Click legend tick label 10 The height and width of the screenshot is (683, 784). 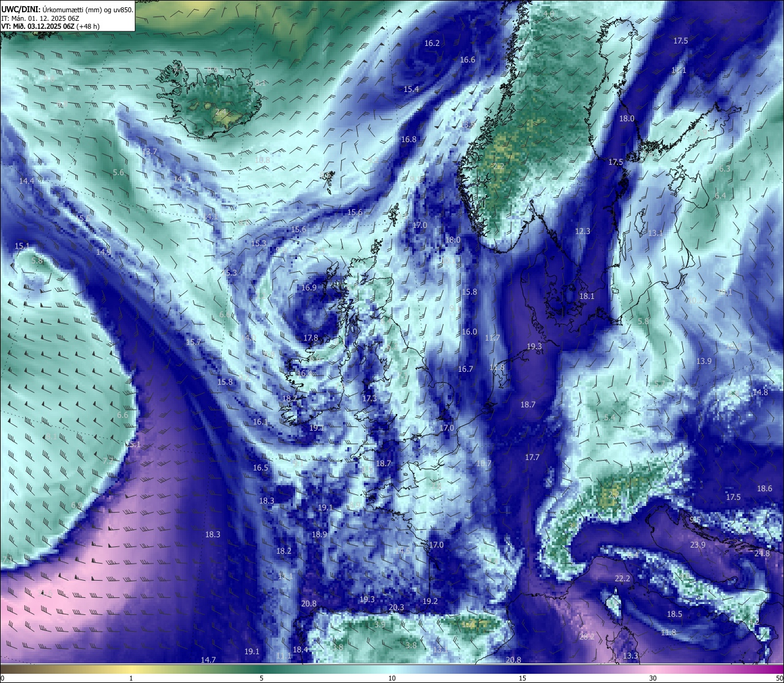click(x=392, y=678)
